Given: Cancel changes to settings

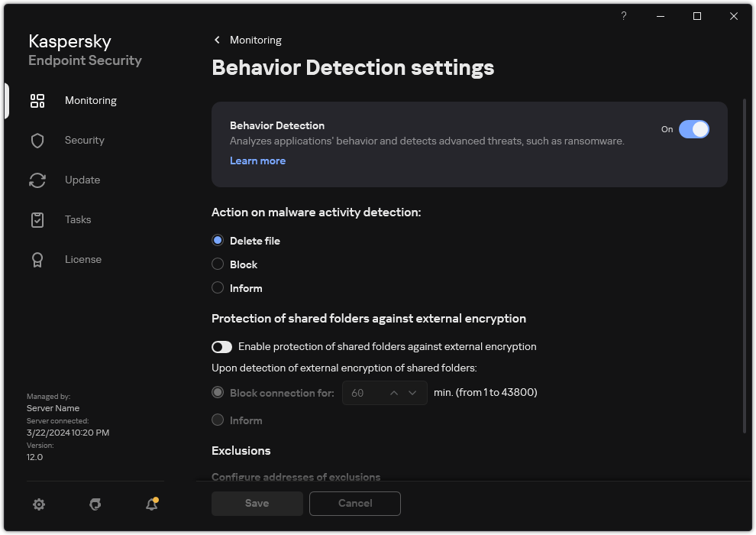Looking at the screenshot, I should pyautogui.click(x=354, y=504).
